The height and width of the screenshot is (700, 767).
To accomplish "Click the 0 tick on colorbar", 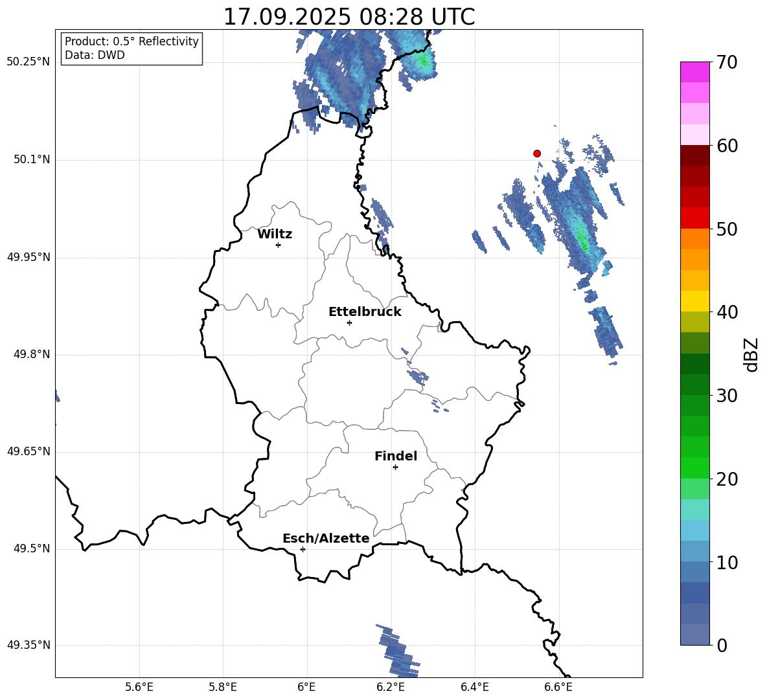I will pos(722,646).
